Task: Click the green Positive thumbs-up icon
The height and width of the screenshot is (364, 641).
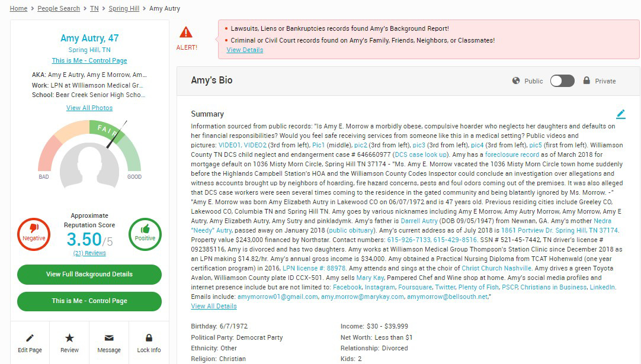Action: click(145, 234)
